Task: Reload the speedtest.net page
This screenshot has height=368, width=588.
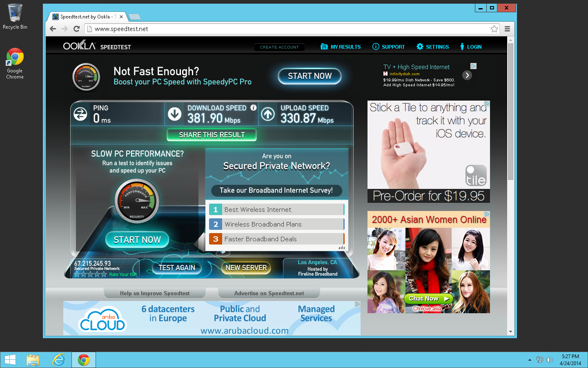Action: 76,29
